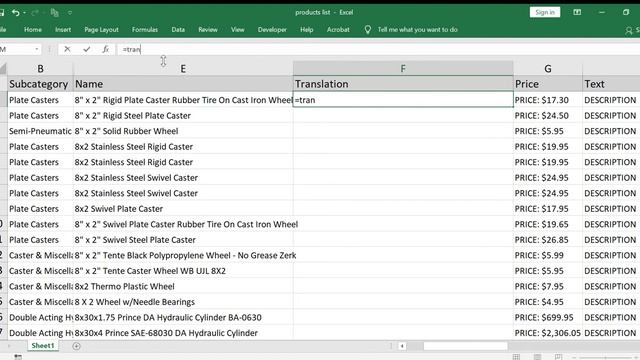
Task: Select cell with Tente Black Polypropylene Wheel
Action: (x=183, y=255)
